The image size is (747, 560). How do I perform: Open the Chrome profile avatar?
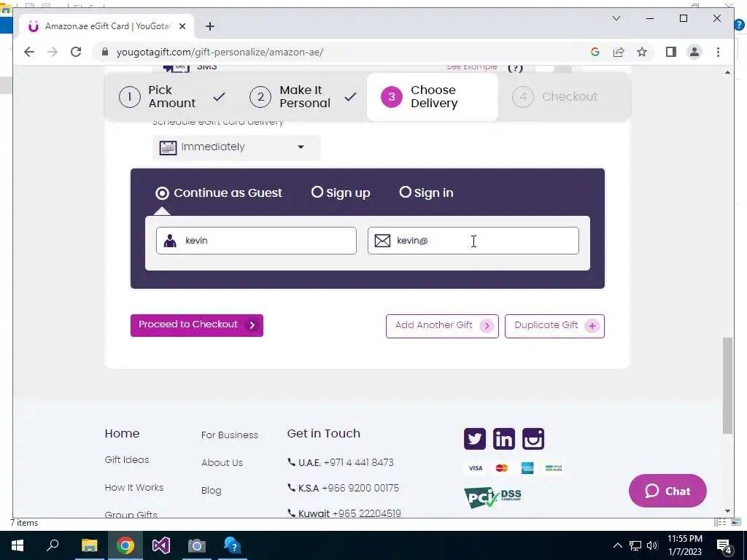(694, 52)
